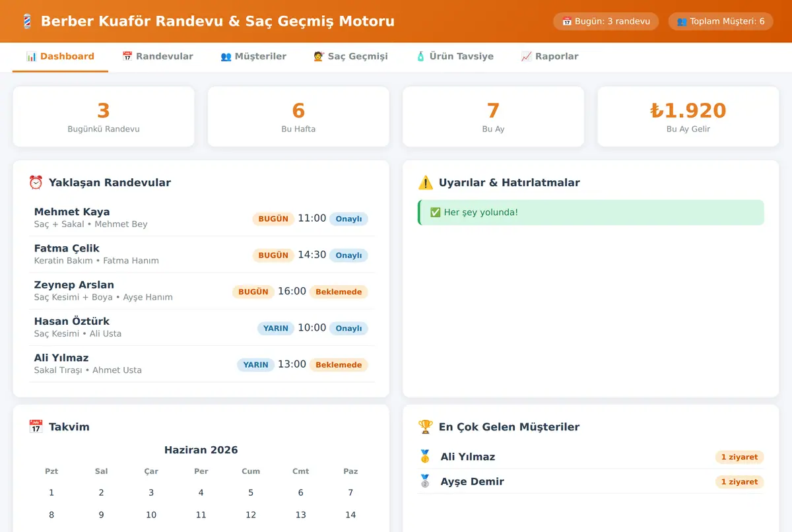Open the Saç Geçmişi tab
Screen dimensions: 792x532
(350, 57)
